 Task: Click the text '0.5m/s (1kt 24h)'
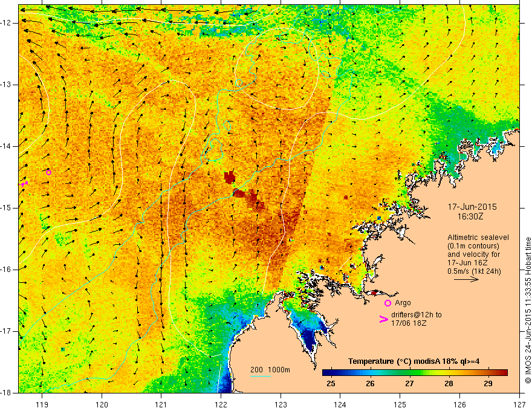(474, 271)
